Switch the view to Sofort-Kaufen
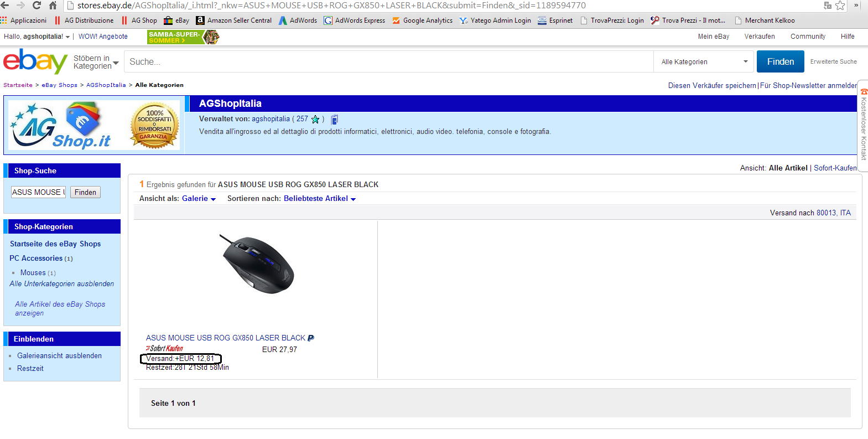 (x=835, y=168)
